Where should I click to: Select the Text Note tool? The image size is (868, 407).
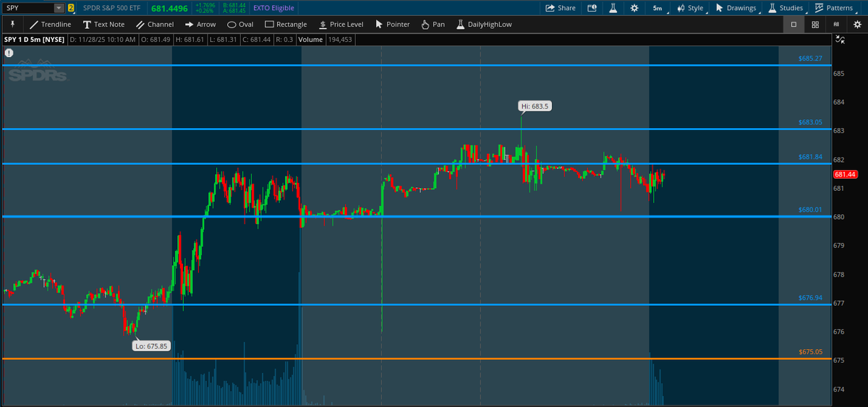point(104,24)
